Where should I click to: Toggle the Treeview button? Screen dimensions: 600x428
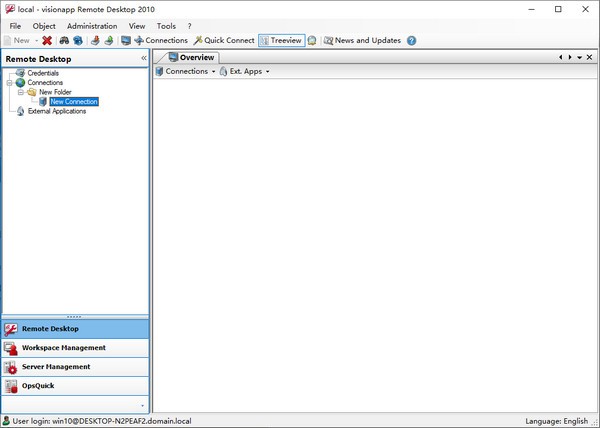pos(281,41)
